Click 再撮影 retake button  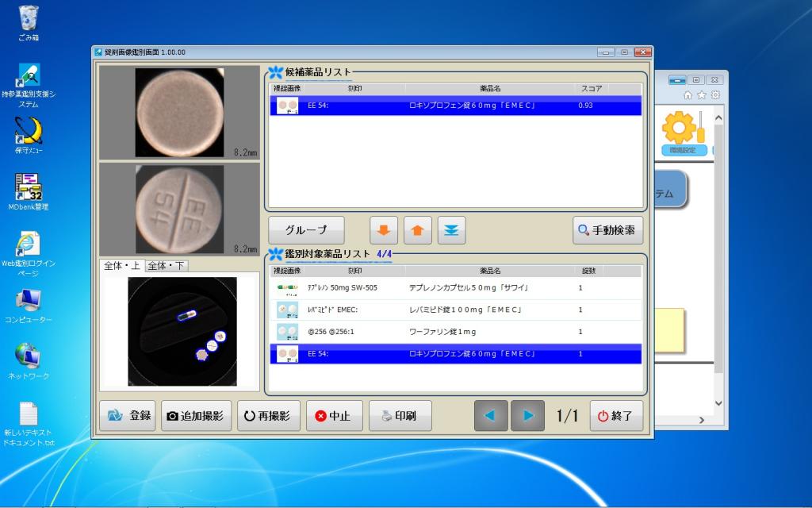coord(268,416)
